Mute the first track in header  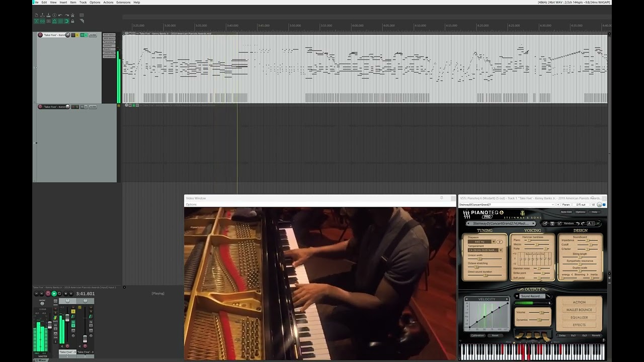[x=73, y=35]
